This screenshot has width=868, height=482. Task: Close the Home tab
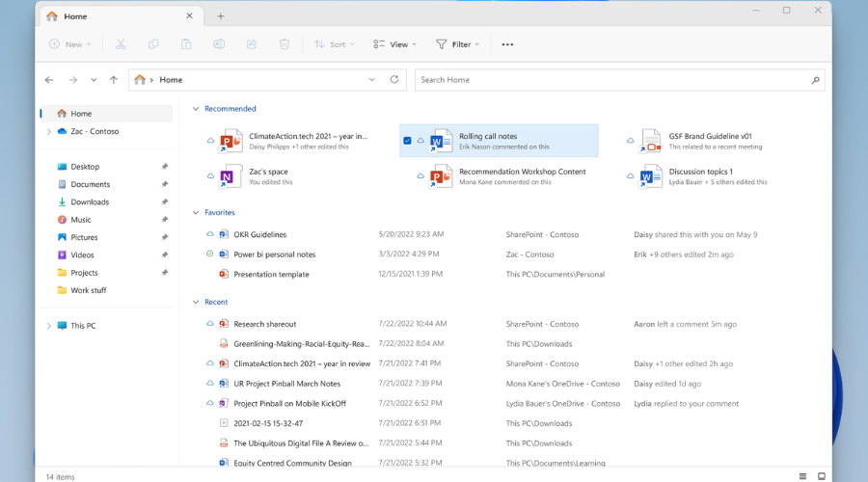[x=189, y=16]
